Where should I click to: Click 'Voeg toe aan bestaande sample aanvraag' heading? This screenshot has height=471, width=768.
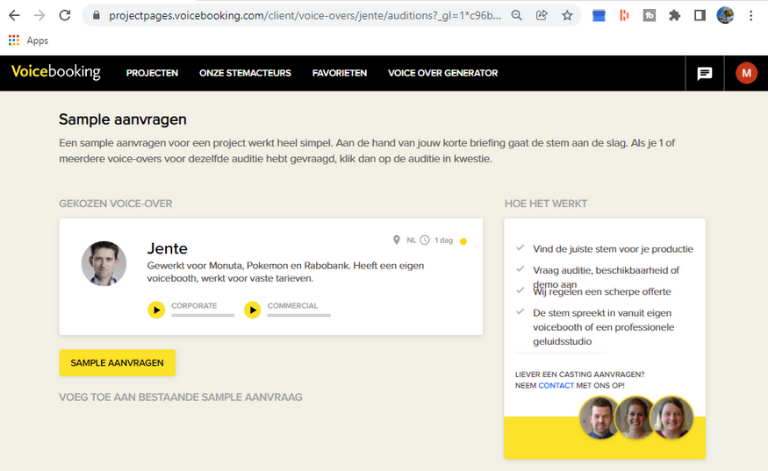point(181,397)
